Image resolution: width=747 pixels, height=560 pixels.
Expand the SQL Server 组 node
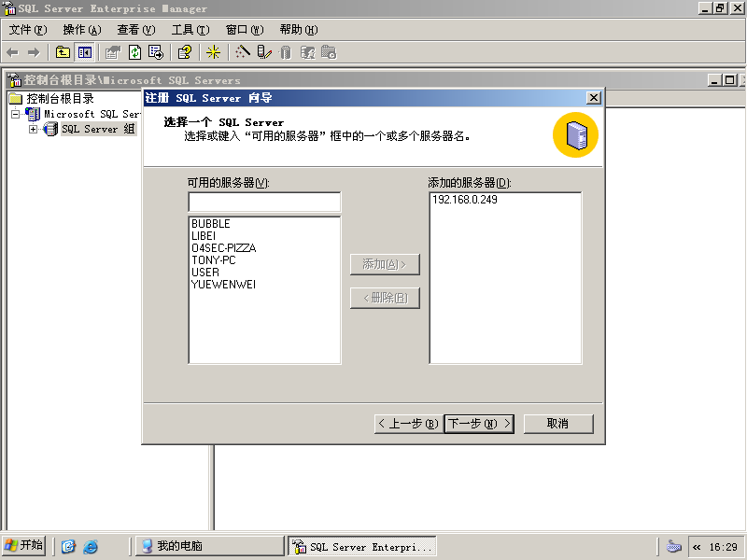coord(33,129)
